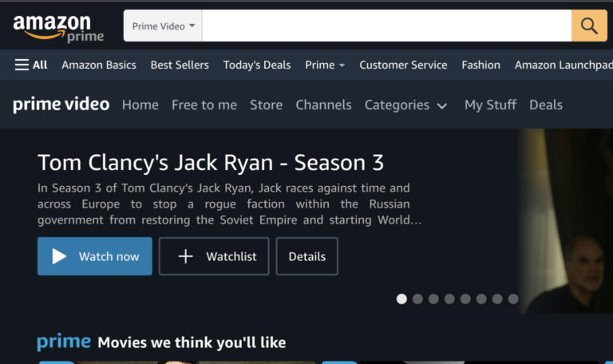Select the fifth carousel dot
Image resolution: width=613 pixels, height=364 pixels.
click(465, 299)
